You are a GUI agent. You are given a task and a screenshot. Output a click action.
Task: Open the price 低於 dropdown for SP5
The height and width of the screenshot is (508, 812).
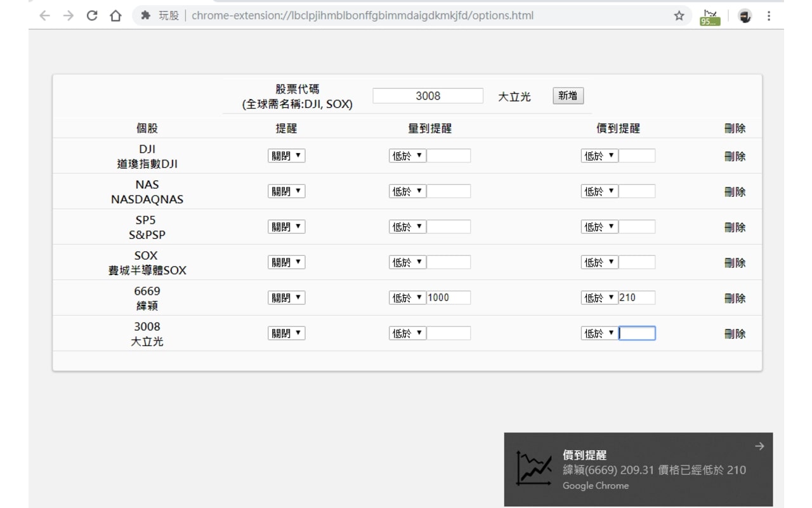(599, 227)
